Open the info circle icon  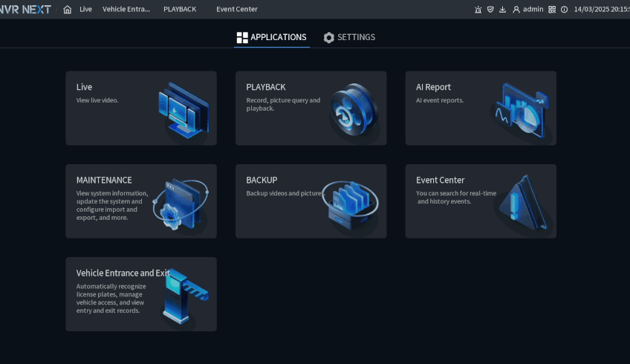[564, 10]
